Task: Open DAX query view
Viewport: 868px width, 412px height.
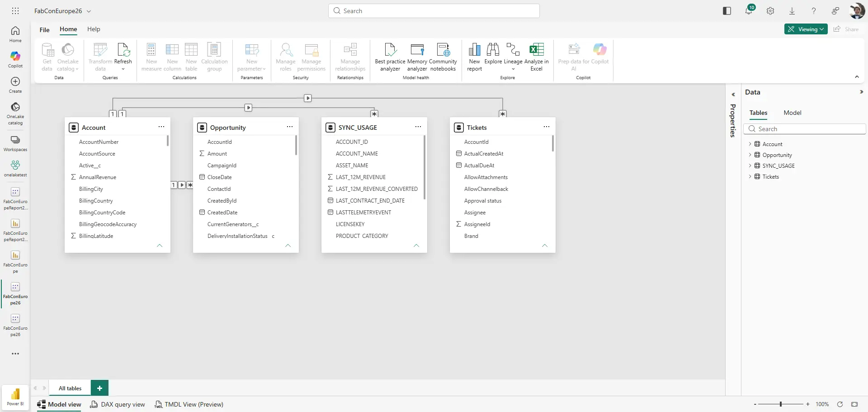Action: pyautogui.click(x=118, y=404)
